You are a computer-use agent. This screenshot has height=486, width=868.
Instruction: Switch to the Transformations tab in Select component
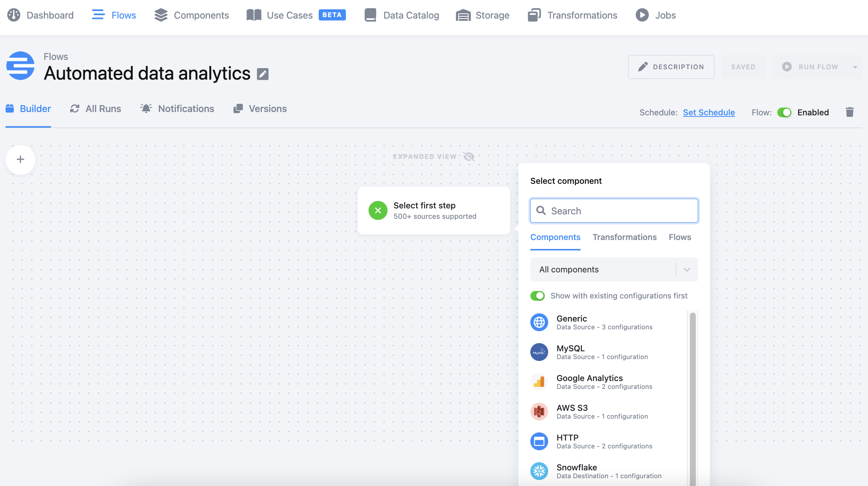pyautogui.click(x=624, y=237)
